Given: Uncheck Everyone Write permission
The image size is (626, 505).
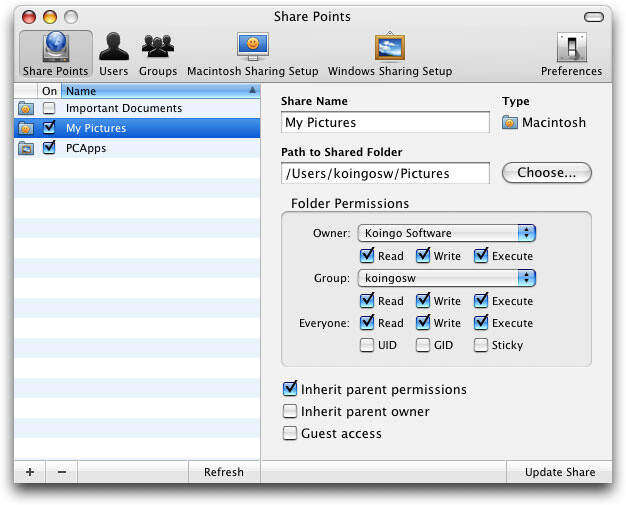Looking at the screenshot, I should pyautogui.click(x=423, y=323).
